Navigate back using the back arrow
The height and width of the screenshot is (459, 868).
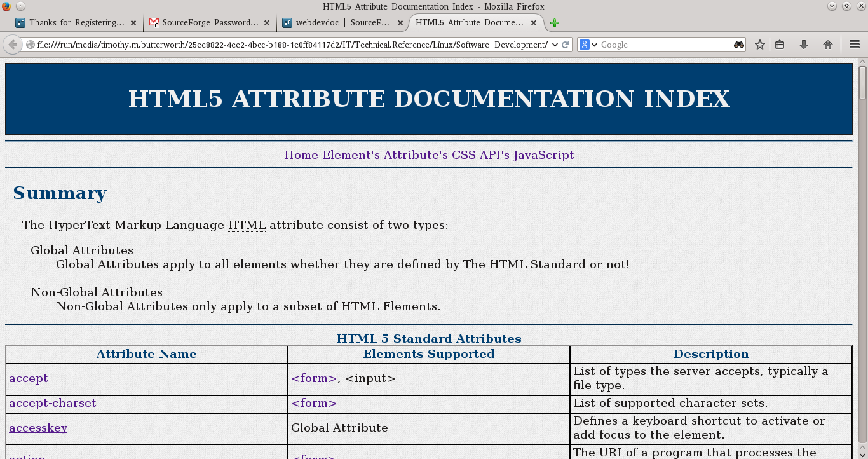13,45
